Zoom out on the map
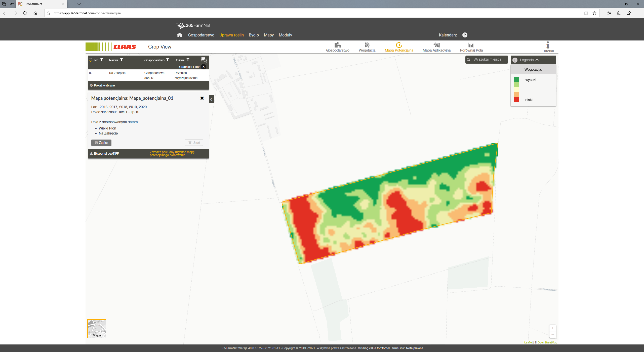 (x=553, y=335)
